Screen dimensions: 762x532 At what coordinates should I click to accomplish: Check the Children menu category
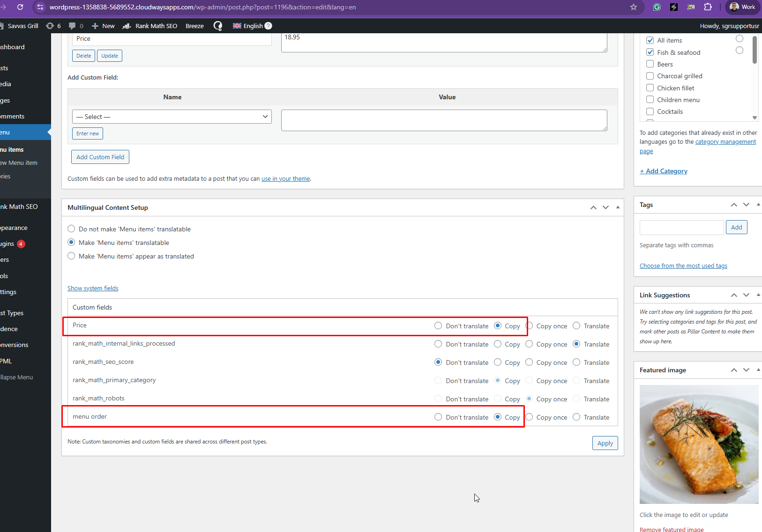coord(650,99)
